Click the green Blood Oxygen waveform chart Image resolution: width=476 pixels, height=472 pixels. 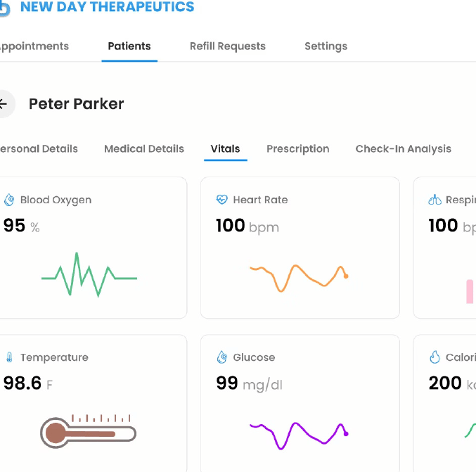pos(89,274)
